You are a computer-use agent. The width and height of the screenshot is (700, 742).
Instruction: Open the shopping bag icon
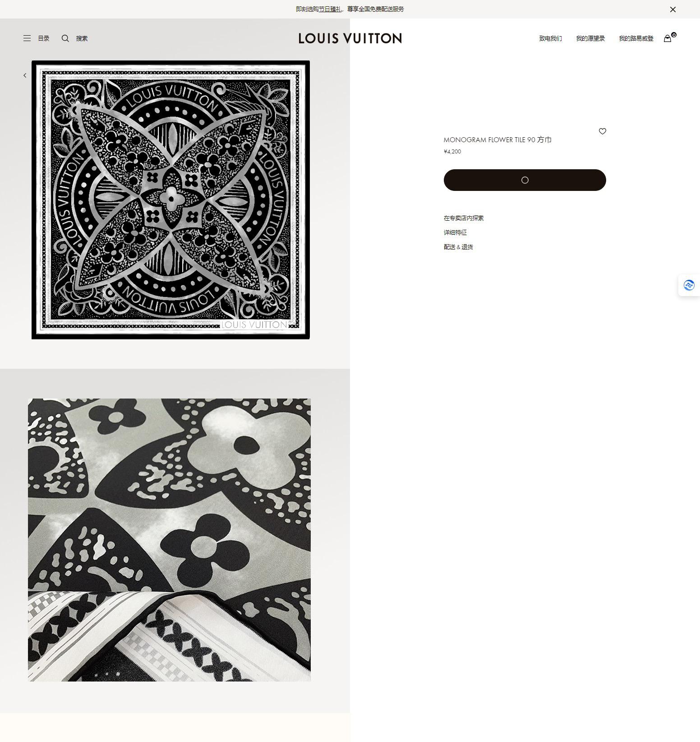click(x=668, y=38)
